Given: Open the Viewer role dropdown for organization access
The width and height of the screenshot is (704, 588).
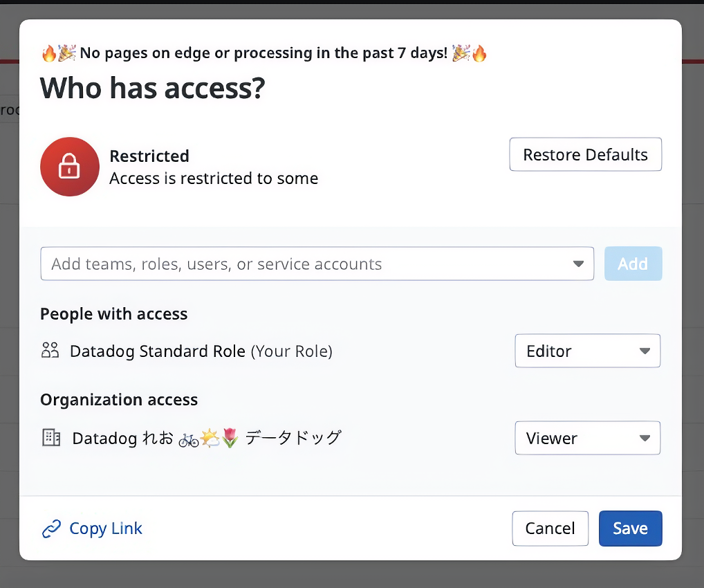Looking at the screenshot, I should [x=587, y=438].
